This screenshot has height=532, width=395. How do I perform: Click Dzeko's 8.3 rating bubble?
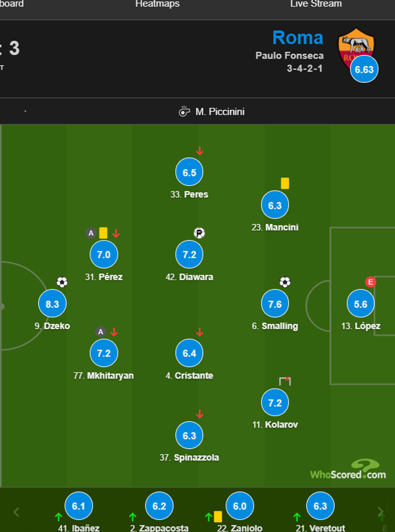pos(52,304)
